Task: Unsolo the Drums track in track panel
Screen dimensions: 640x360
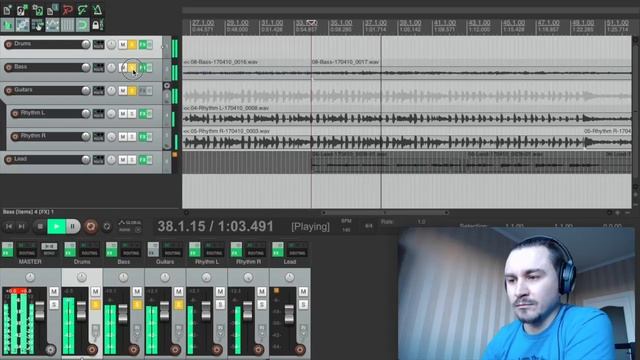Action: pos(132,44)
